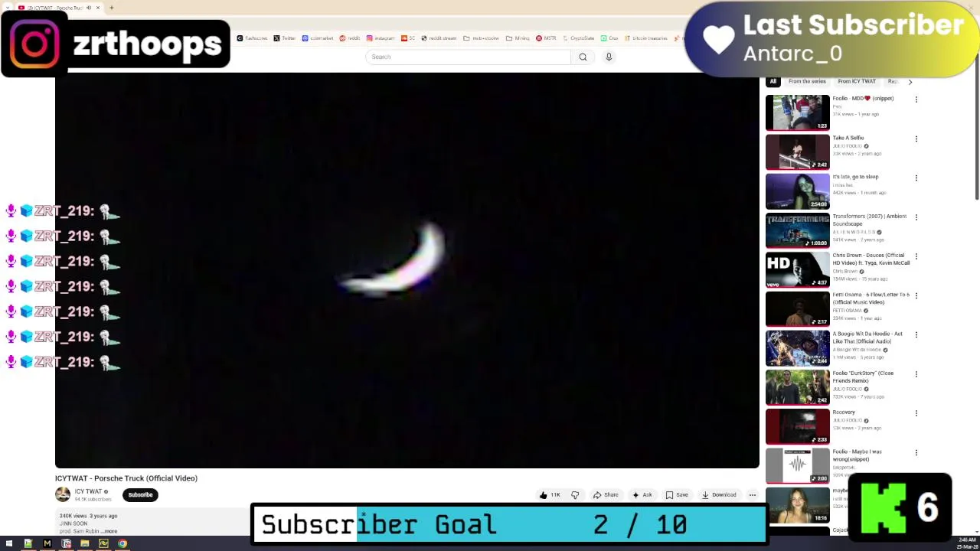Click the Download button

tap(719, 495)
